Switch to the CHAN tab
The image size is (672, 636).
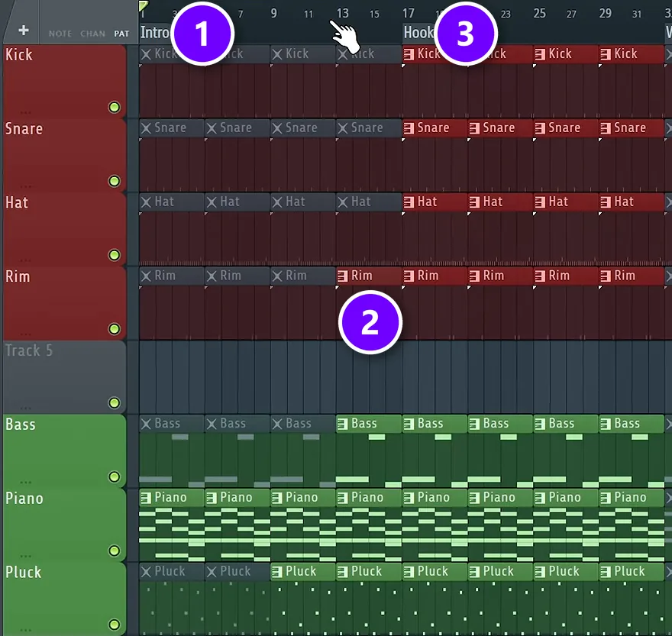coord(92,34)
